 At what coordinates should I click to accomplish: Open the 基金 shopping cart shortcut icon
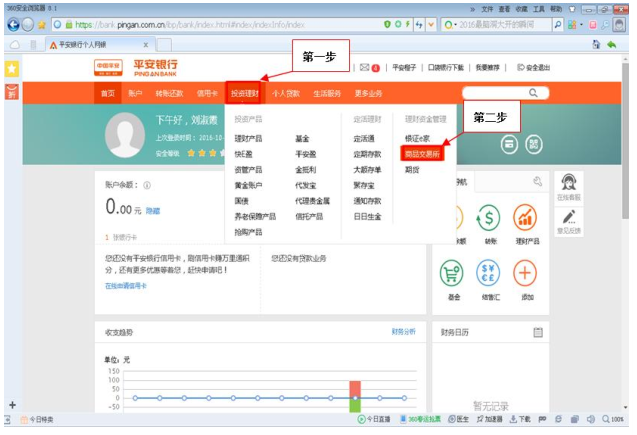[451, 273]
